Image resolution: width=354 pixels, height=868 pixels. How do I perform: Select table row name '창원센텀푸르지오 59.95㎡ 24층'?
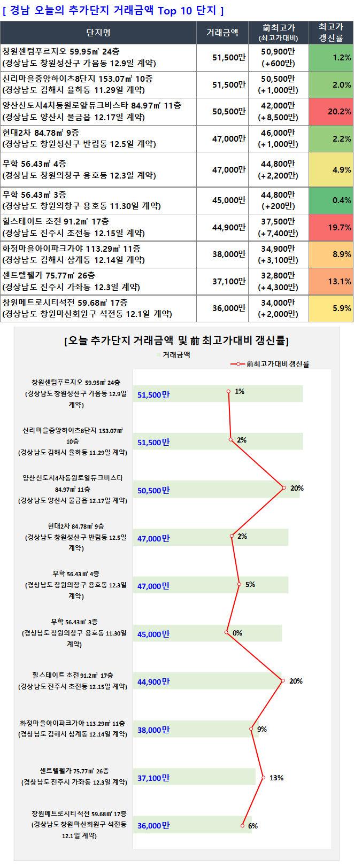point(61,51)
